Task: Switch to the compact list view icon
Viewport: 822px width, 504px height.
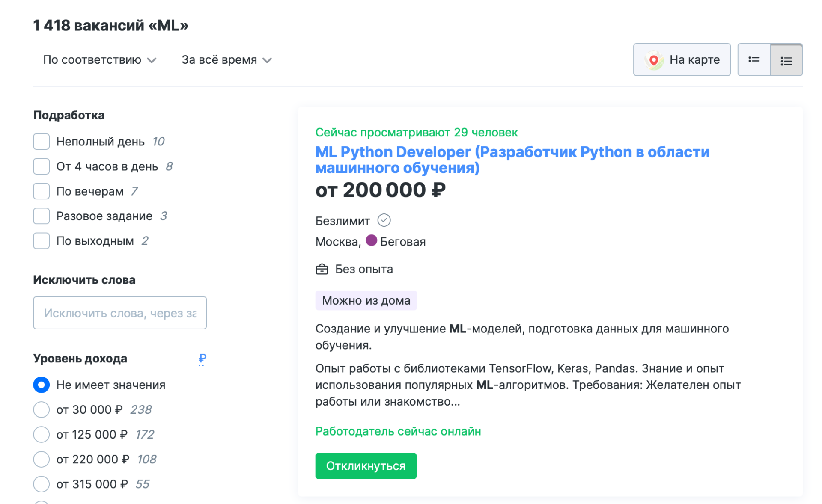Action: pyautogui.click(x=754, y=59)
